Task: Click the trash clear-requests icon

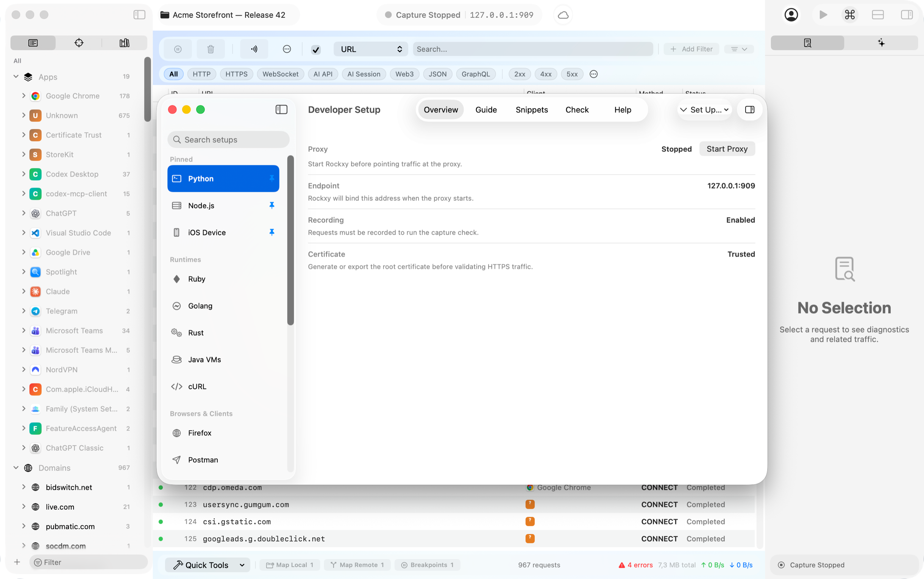Action: (x=211, y=49)
